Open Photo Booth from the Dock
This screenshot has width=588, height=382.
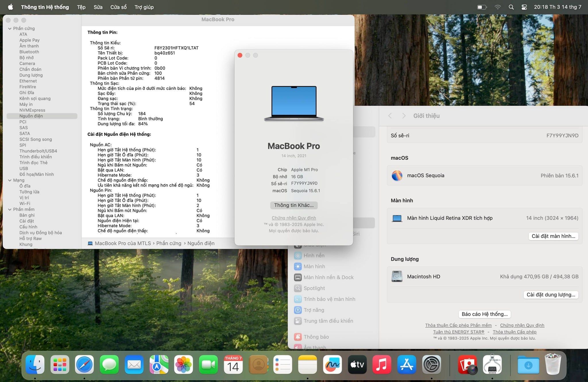point(467,364)
